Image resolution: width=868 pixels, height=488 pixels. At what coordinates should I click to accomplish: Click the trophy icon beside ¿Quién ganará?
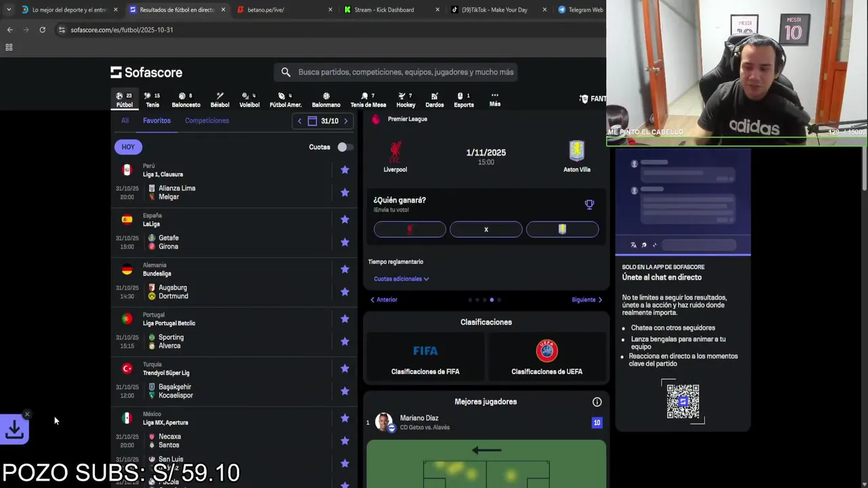589,204
